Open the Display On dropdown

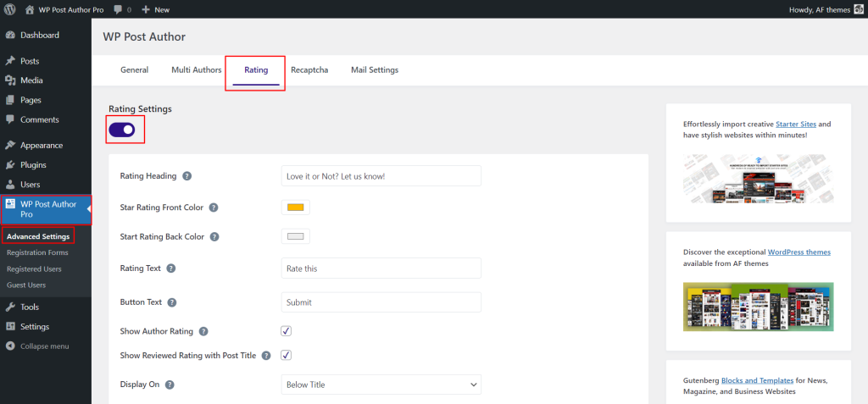coord(381,385)
